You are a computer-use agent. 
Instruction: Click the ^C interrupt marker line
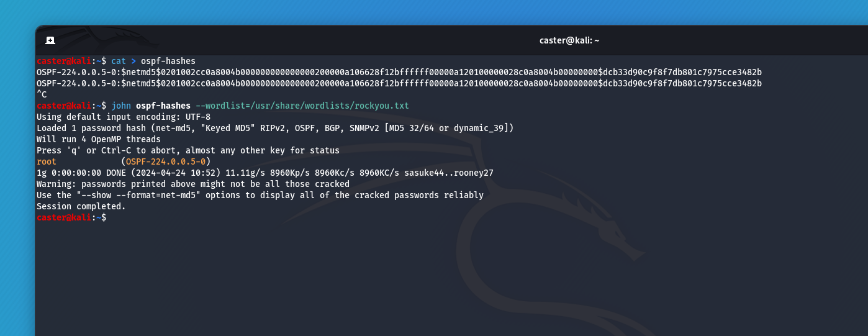42,94
